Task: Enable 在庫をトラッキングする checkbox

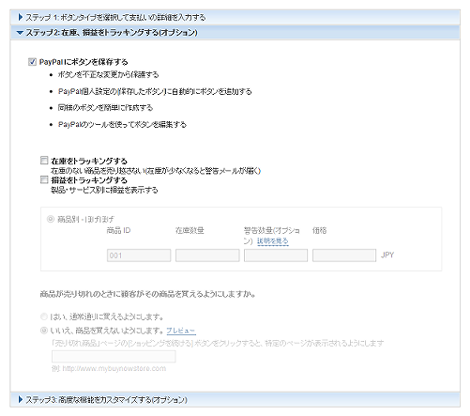Action: tap(44, 161)
